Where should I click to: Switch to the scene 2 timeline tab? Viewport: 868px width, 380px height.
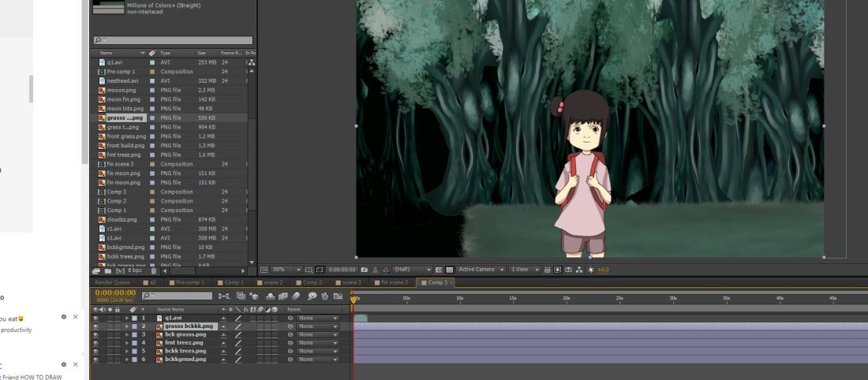coord(270,283)
